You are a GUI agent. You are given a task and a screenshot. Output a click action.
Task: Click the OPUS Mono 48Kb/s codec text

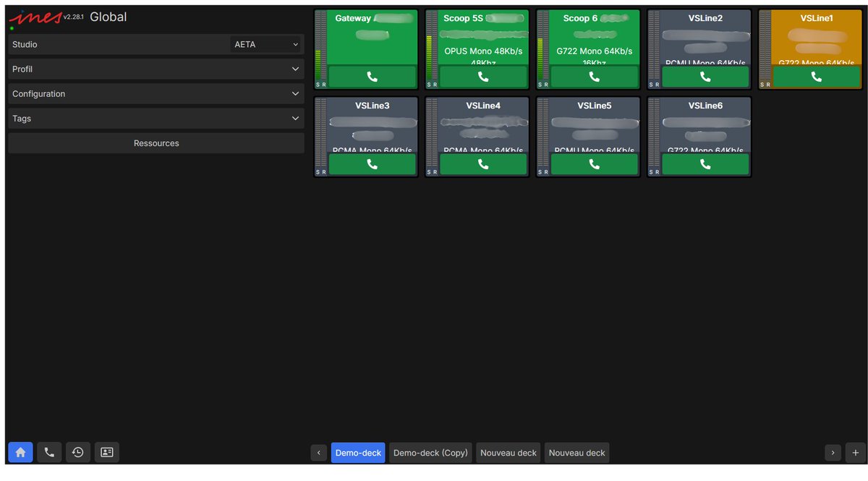(483, 51)
